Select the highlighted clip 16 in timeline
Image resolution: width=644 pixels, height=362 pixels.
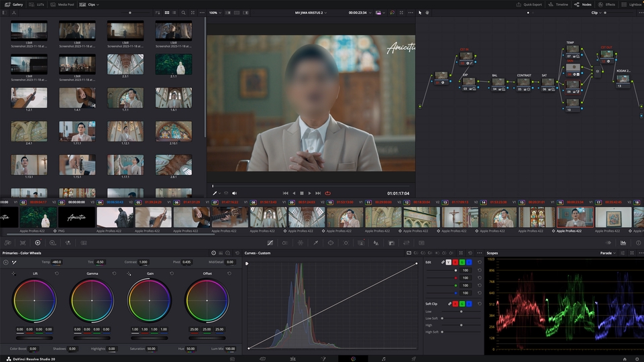575,217
